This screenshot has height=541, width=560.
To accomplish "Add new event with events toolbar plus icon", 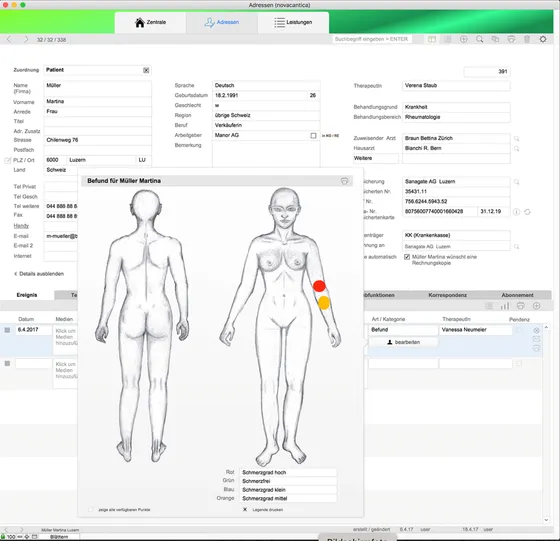I will coord(536,306).
